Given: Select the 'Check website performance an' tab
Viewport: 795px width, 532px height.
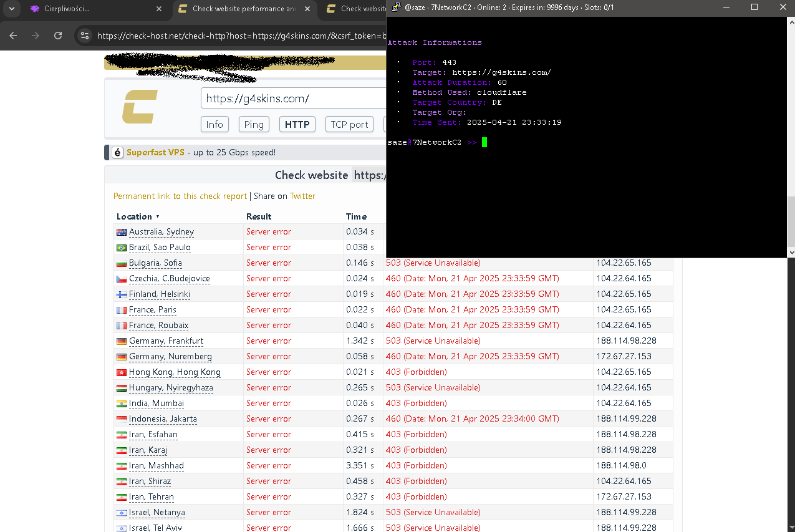Looking at the screenshot, I should (x=244, y=9).
